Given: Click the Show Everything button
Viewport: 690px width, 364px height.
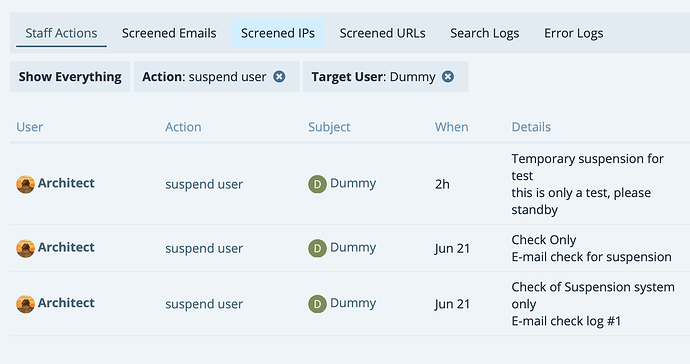Looking at the screenshot, I should [x=70, y=77].
